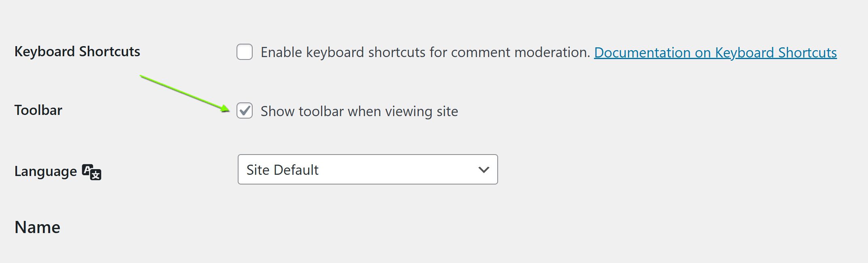Click the green arrow annotation
This screenshot has width=868, height=263.
tap(185, 93)
